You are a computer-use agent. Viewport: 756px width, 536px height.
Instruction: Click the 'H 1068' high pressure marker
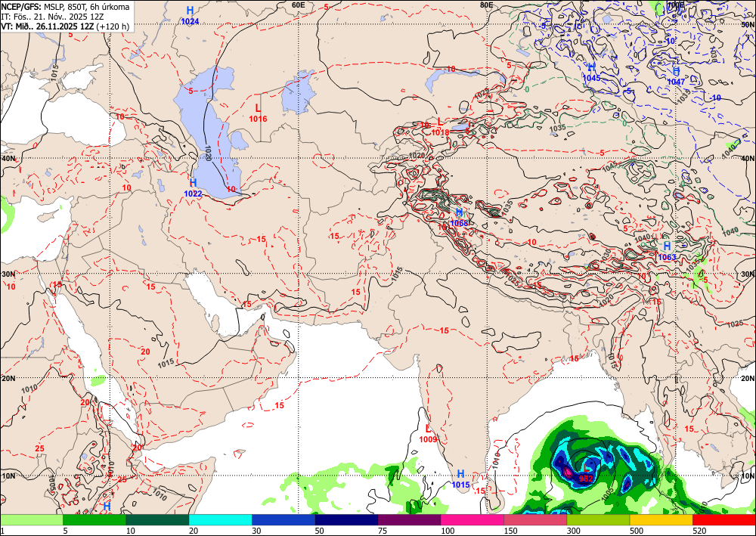(459, 218)
